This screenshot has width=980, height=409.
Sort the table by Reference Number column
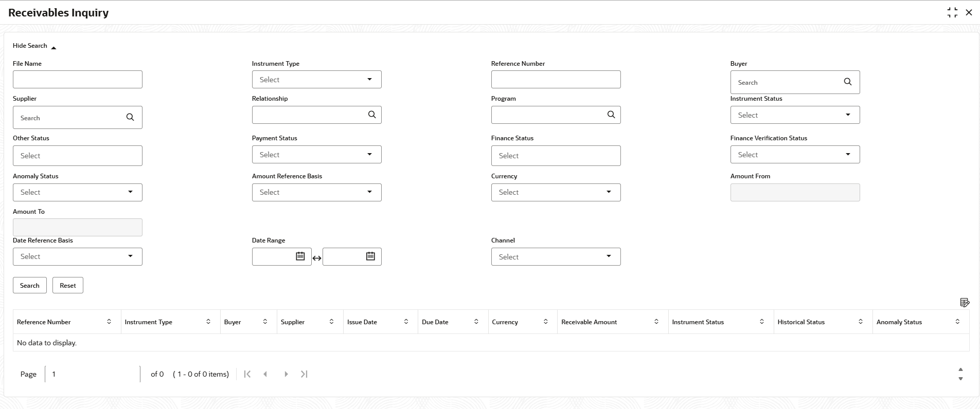pos(109,322)
